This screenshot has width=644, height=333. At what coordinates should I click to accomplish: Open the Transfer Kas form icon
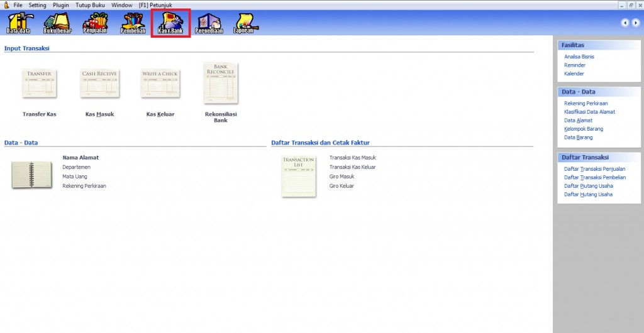pyautogui.click(x=39, y=84)
